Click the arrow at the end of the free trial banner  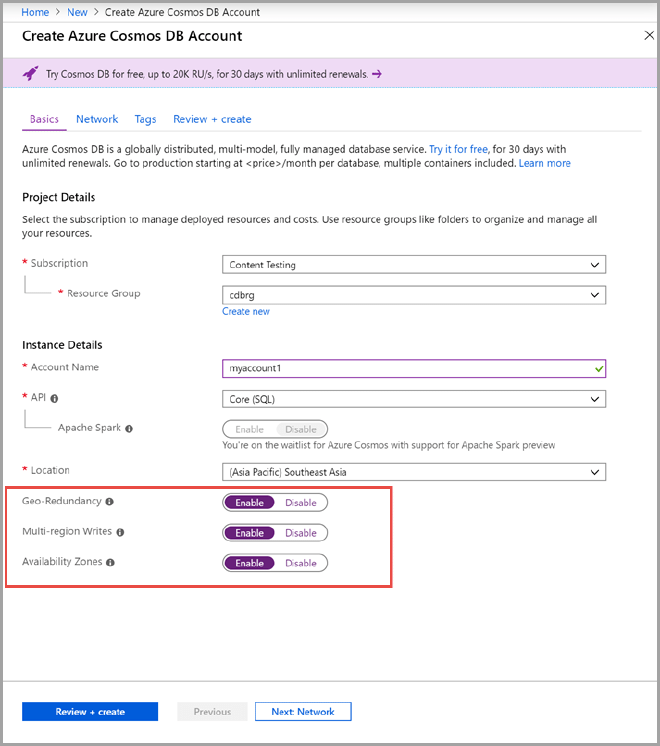[x=377, y=74]
